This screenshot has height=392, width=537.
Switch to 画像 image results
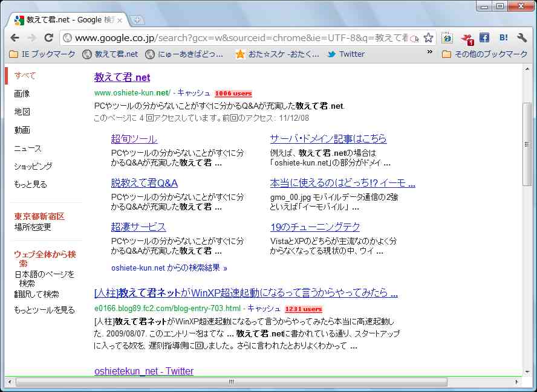(x=22, y=94)
